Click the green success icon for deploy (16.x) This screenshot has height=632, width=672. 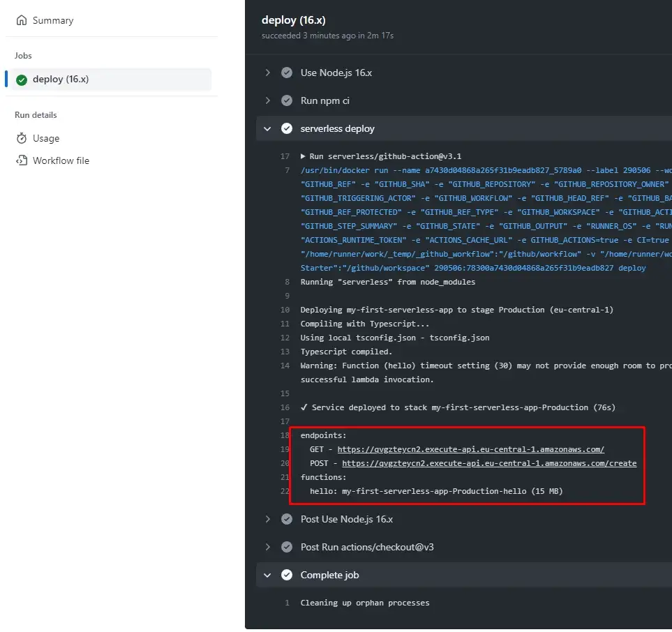pyautogui.click(x=22, y=80)
